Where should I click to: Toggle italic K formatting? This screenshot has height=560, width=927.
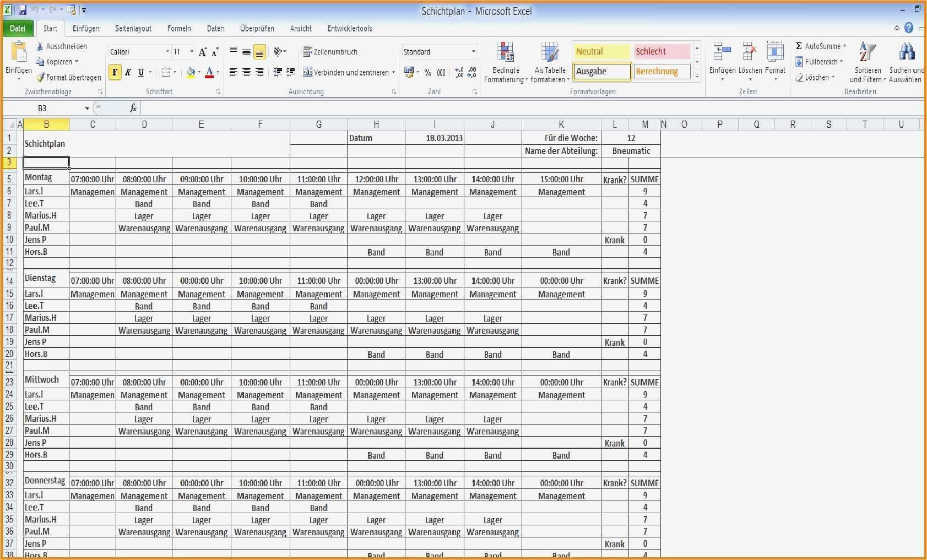(128, 72)
